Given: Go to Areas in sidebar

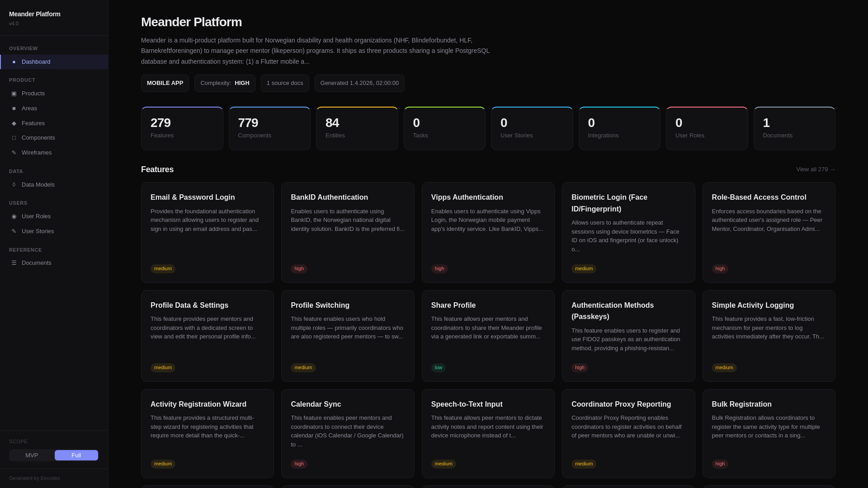Looking at the screenshot, I should pyautogui.click(x=54, y=108).
